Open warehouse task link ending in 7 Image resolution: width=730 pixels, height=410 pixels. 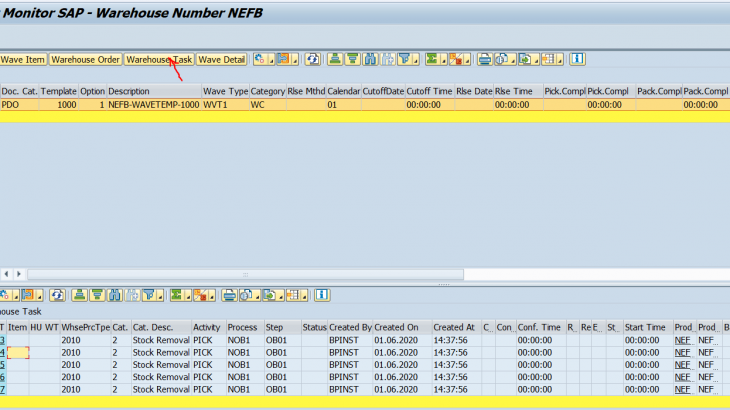pyautogui.click(x=2, y=390)
